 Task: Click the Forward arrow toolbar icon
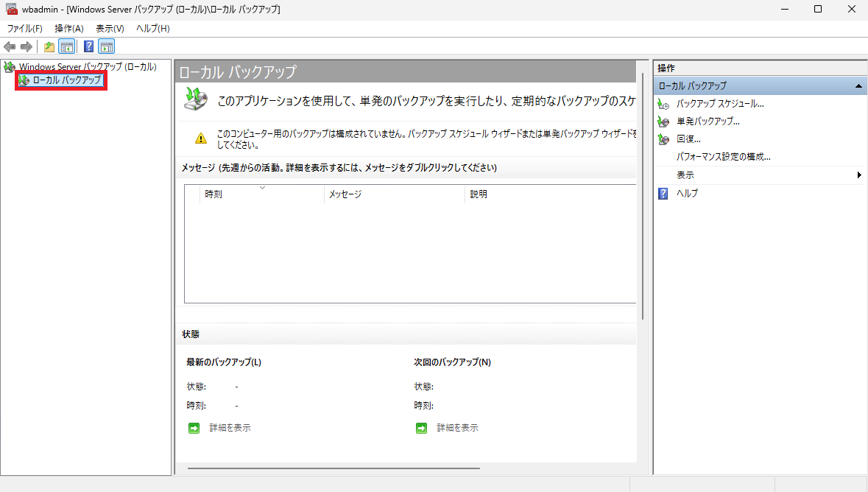pyautogui.click(x=26, y=47)
